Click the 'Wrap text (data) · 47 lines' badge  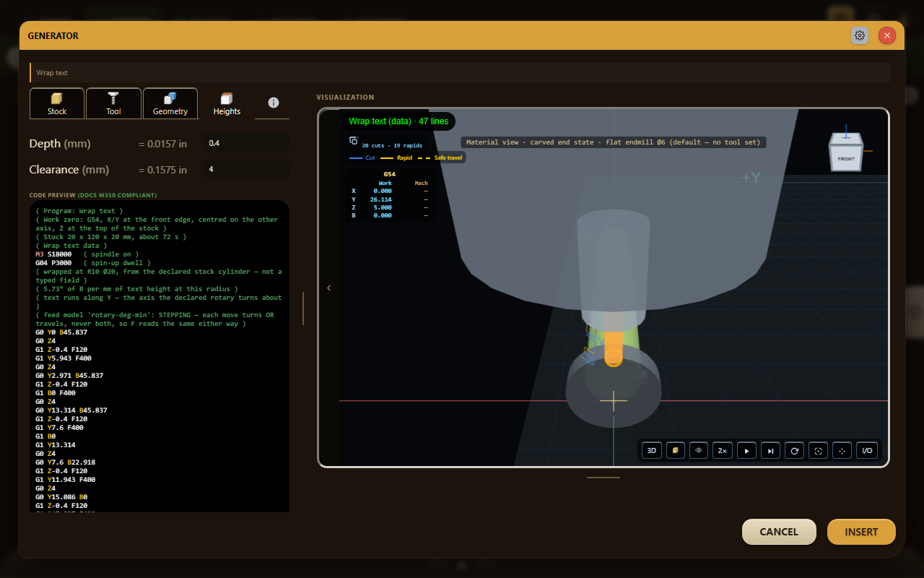pyautogui.click(x=398, y=121)
